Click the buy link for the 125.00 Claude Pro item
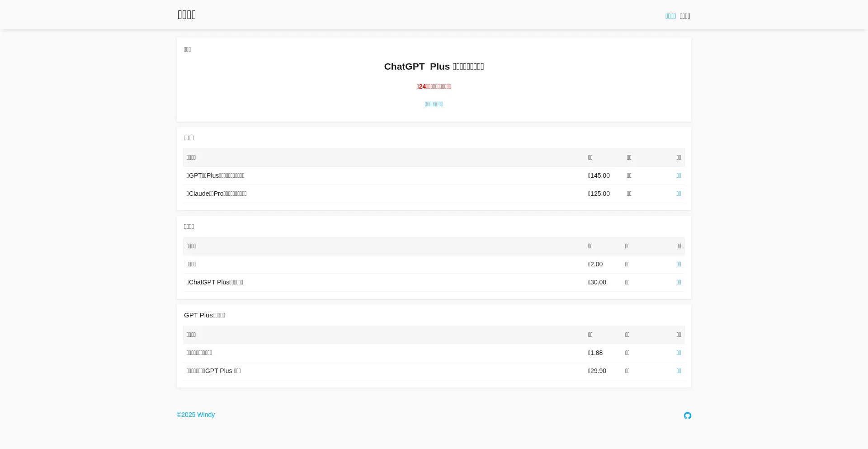The height and width of the screenshot is (449, 868). [679, 194]
